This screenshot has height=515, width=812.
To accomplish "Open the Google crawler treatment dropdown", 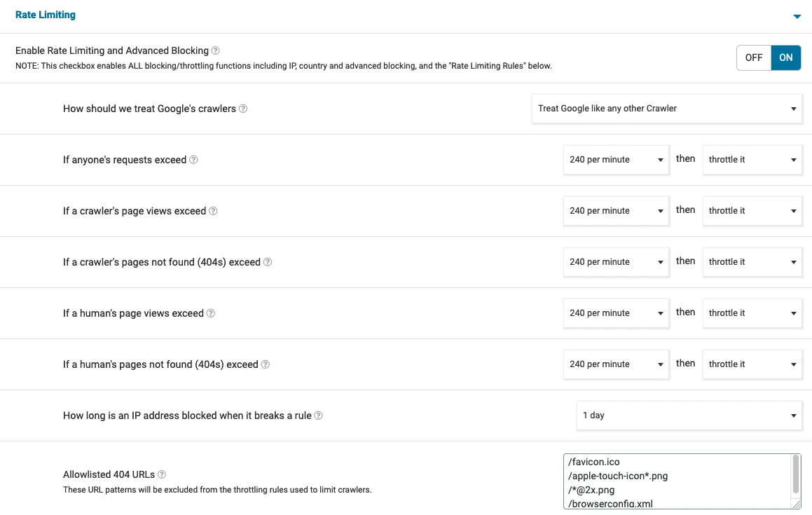I will point(666,109).
